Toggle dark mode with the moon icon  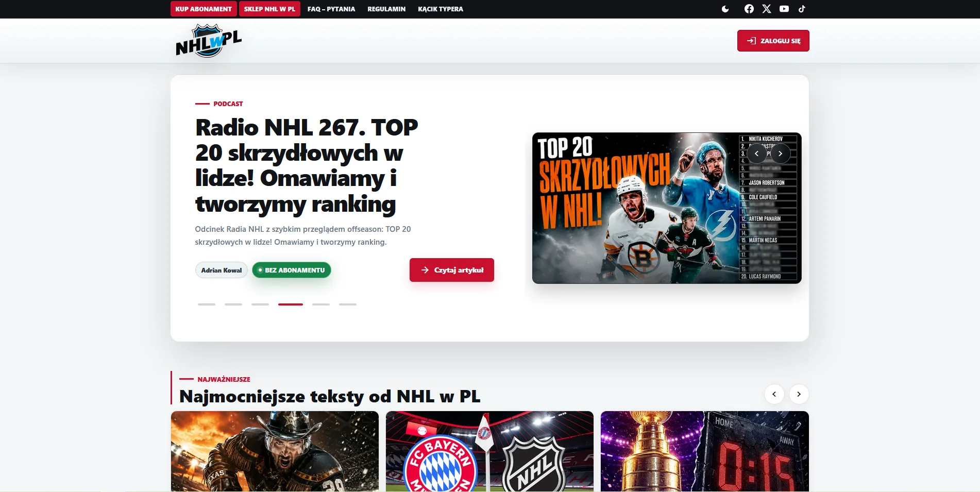[x=725, y=9]
